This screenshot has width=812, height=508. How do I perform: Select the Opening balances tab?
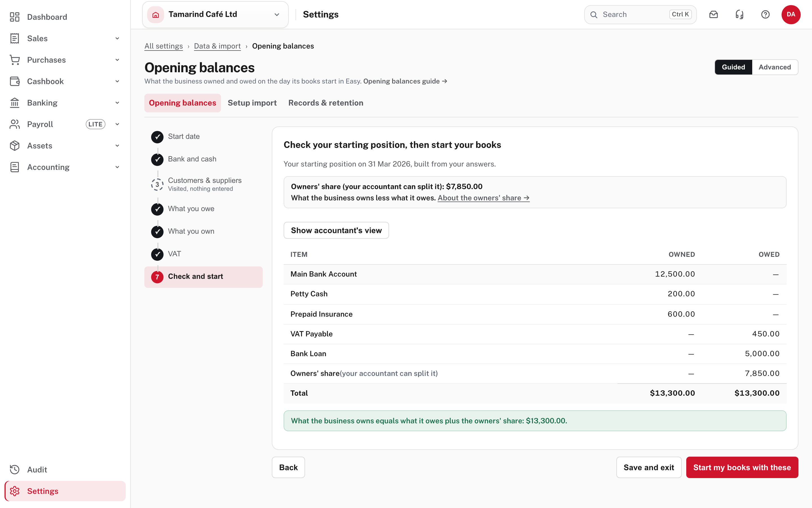[182, 103]
